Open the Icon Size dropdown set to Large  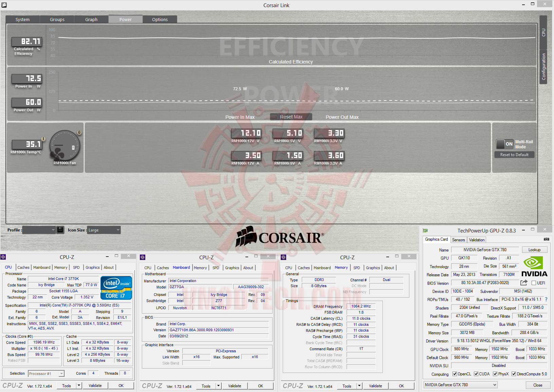104,230
